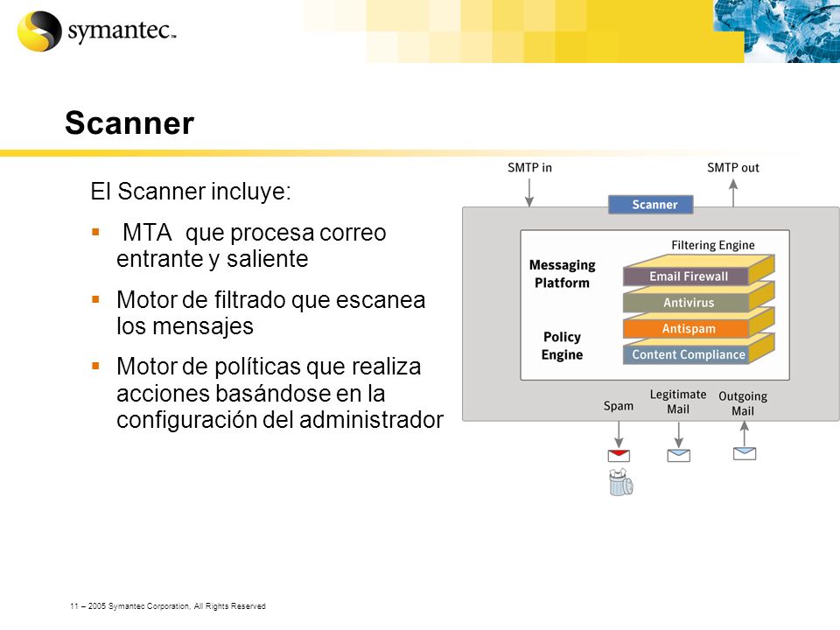Click the blue Scanner label box
The image size is (840, 630).
click(651, 204)
